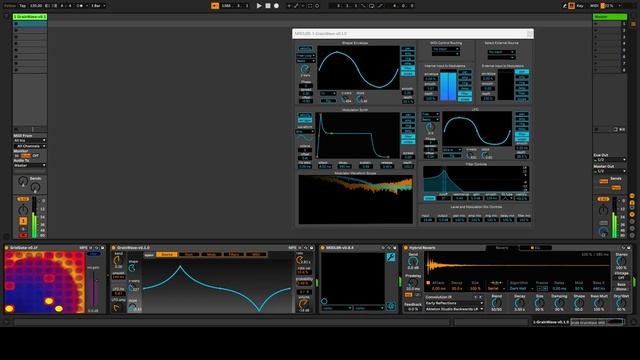
Task: Save GridGate device preset icon
Action: pos(102,248)
